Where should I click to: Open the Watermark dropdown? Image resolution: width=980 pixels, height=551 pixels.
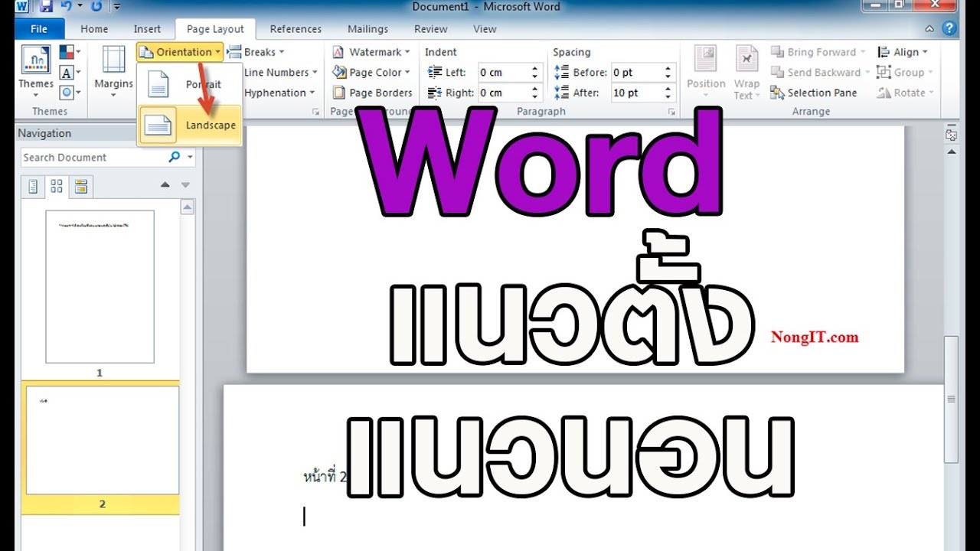point(371,52)
